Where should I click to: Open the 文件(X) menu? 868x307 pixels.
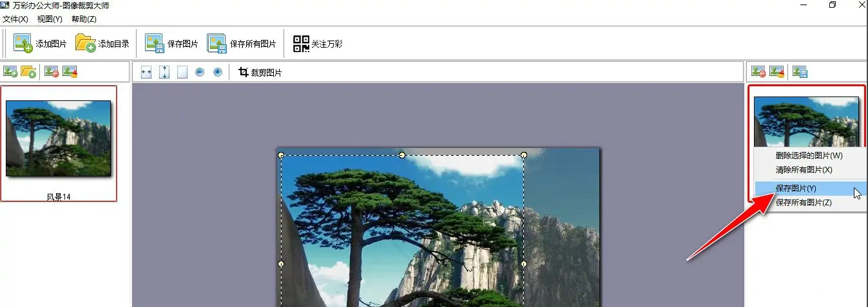click(x=15, y=19)
